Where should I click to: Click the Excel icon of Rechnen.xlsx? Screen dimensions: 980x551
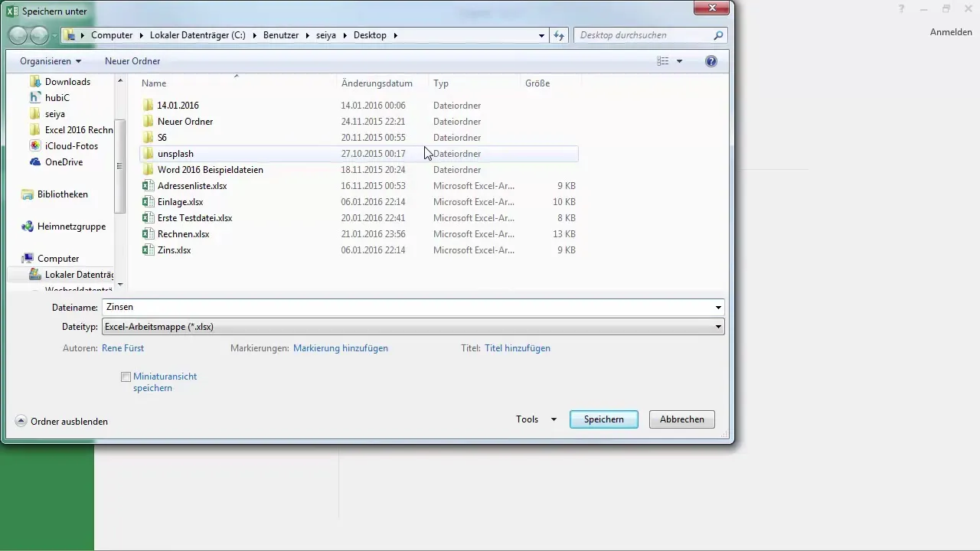point(149,234)
